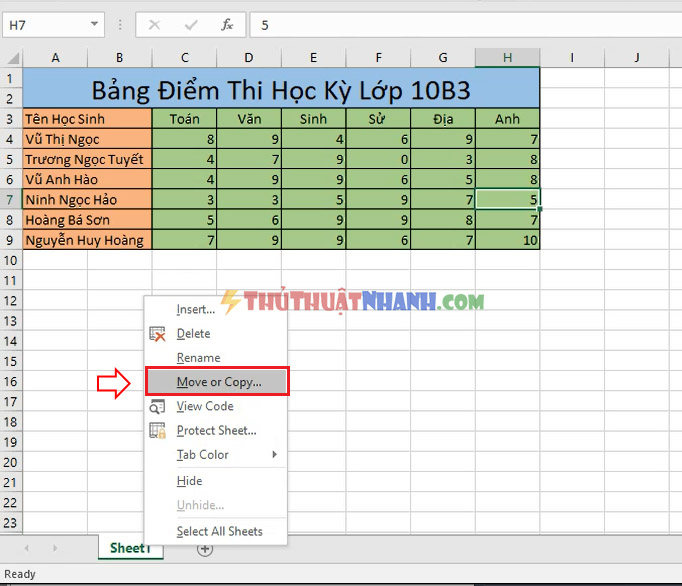Image resolution: width=682 pixels, height=586 pixels.
Task: Choose Hide from the sheet menu
Action: click(189, 481)
